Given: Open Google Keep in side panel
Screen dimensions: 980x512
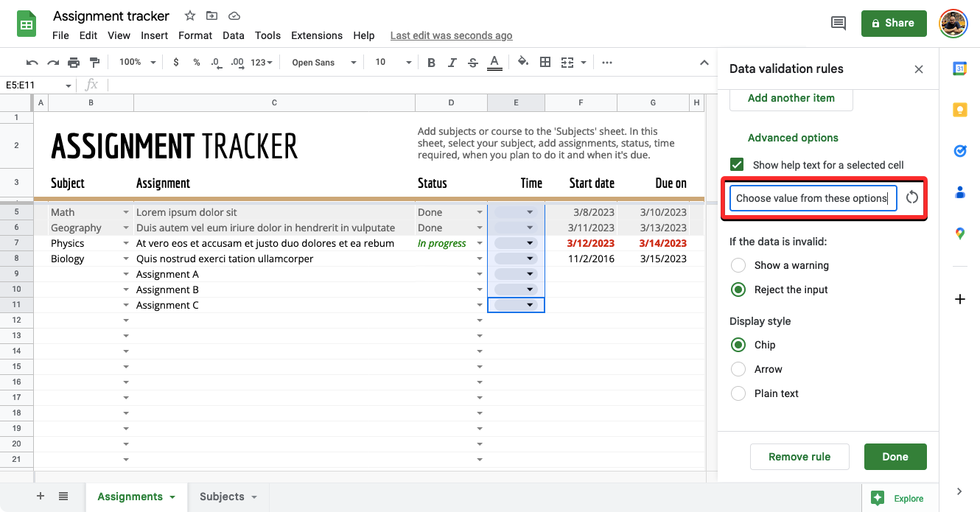Looking at the screenshot, I should coord(959,110).
